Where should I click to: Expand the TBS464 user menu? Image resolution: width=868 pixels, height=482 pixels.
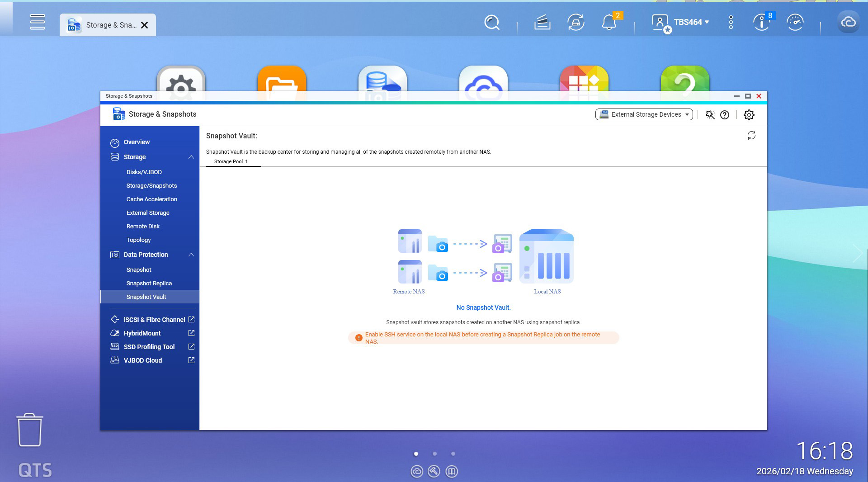691,22
